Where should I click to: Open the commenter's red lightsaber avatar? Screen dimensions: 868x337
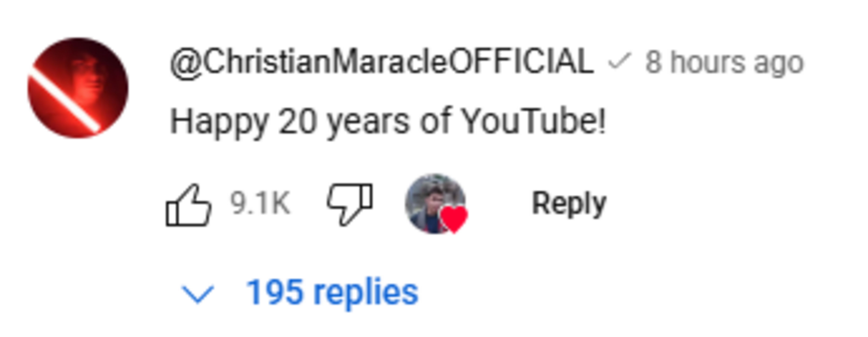[x=78, y=88]
